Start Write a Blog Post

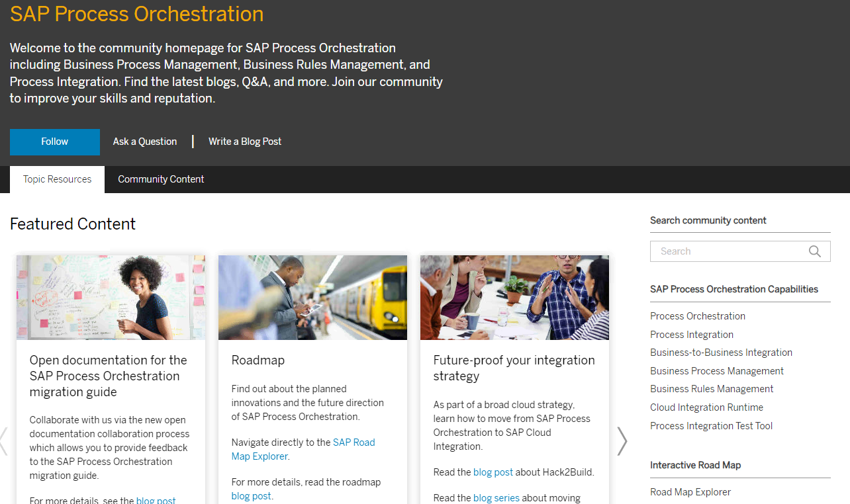click(x=245, y=142)
